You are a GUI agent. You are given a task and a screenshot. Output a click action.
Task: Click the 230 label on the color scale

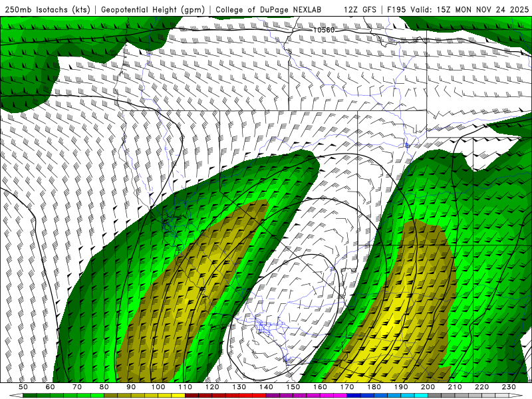pos(509,387)
